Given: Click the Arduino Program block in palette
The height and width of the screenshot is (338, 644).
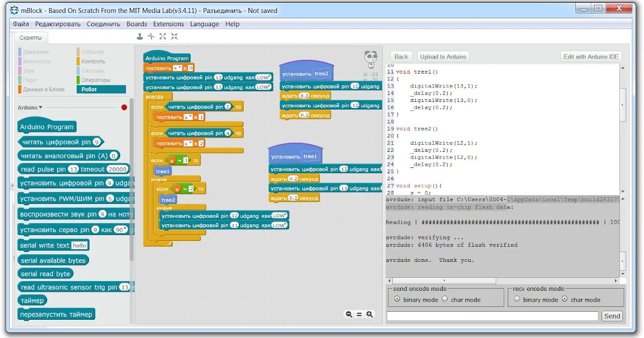Looking at the screenshot, I should tap(47, 127).
